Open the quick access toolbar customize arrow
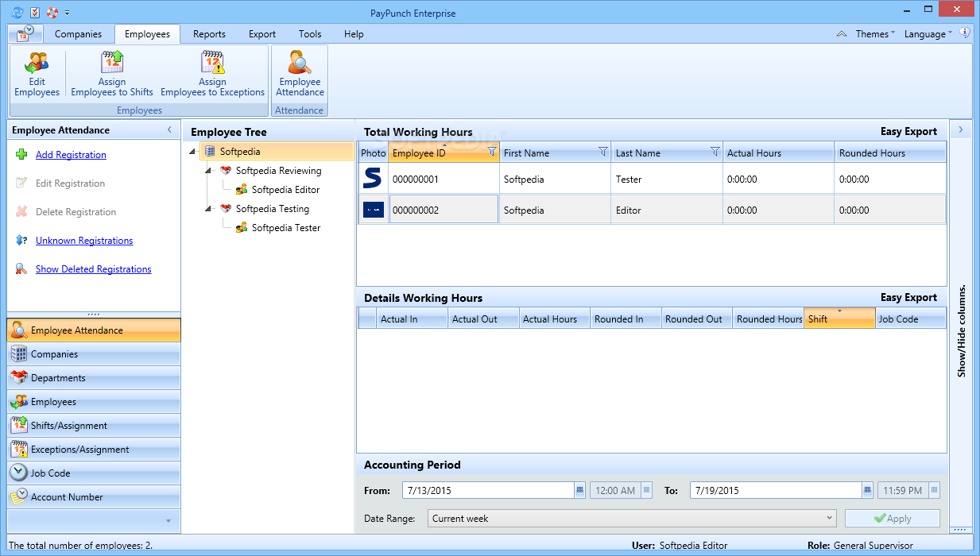This screenshot has width=980, height=556. coord(68,13)
